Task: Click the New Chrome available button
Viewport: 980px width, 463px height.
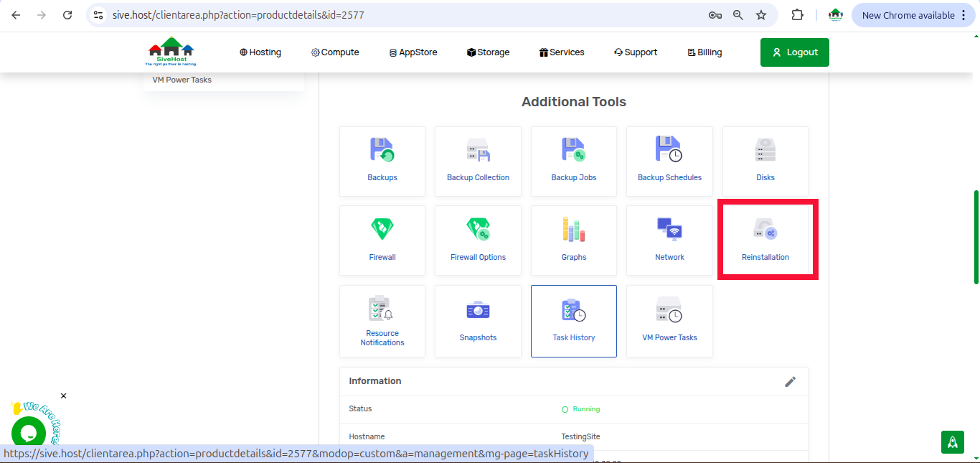Action: point(913,15)
